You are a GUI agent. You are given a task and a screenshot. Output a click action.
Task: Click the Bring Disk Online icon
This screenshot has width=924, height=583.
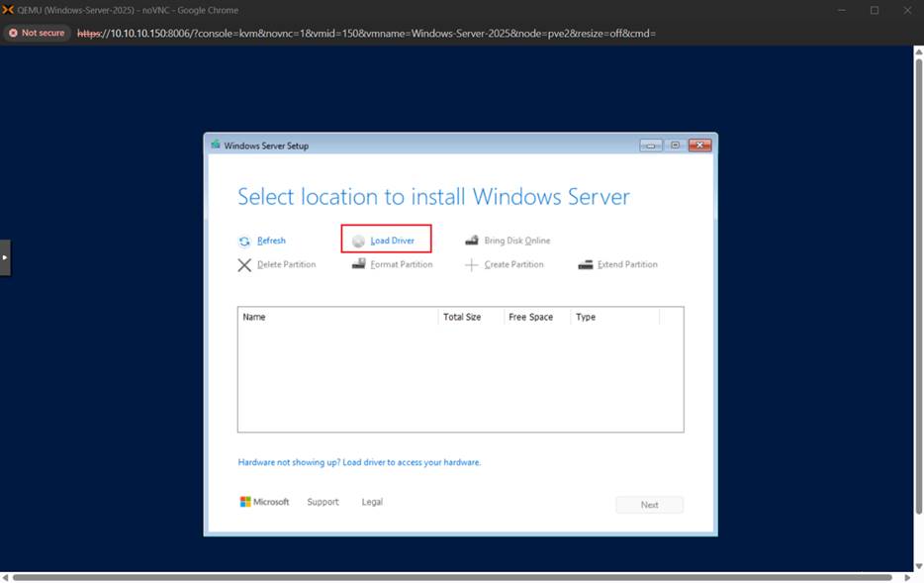pyautogui.click(x=472, y=241)
